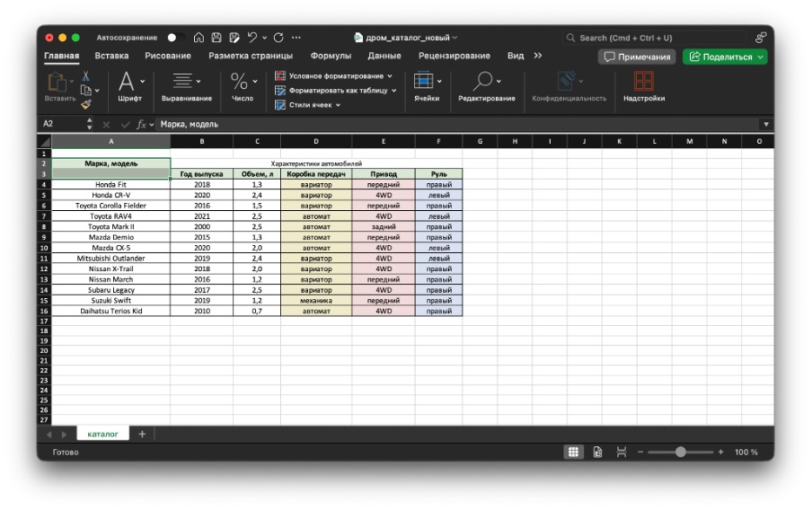Viewport: 812px width, 510px height.
Task: Open the Данные ribbon tab
Action: (x=384, y=56)
